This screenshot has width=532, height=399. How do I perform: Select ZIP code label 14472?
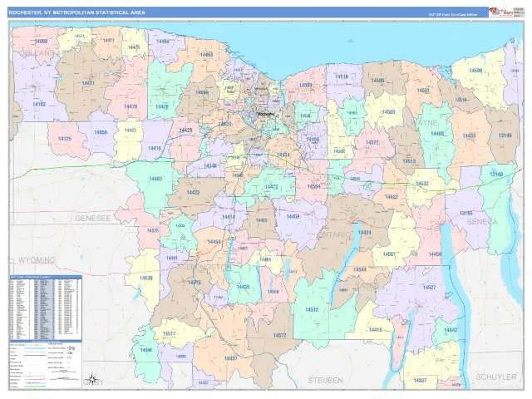point(272,186)
